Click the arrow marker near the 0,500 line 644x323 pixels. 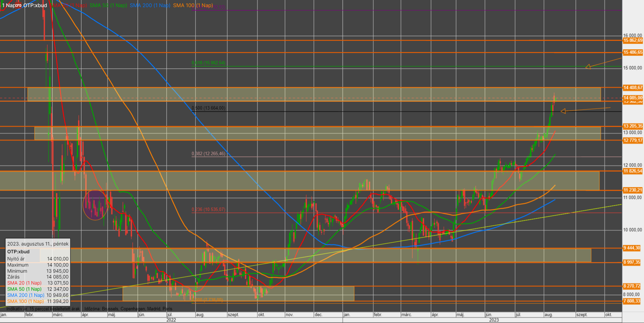[563, 111]
